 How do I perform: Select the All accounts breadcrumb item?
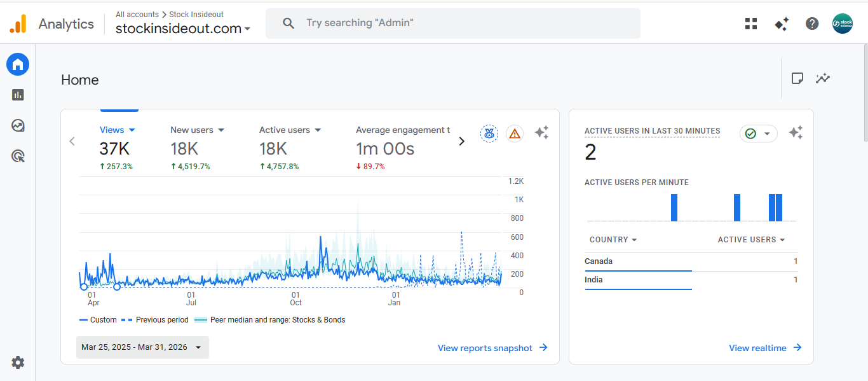[x=137, y=14]
